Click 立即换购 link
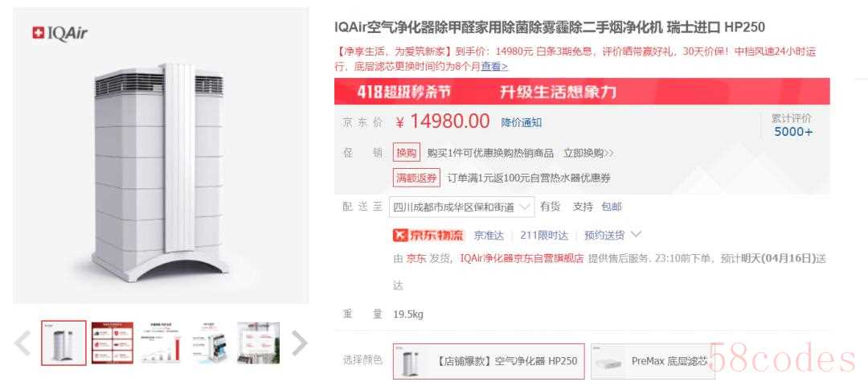The width and height of the screenshot is (868, 382). tap(588, 153)
